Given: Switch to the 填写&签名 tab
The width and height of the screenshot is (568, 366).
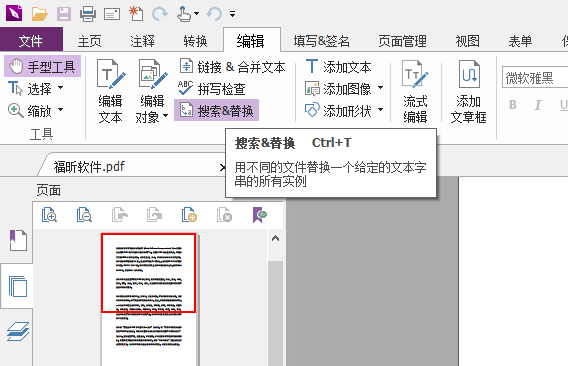Looking at the screenshot, I should coord(321,41).
